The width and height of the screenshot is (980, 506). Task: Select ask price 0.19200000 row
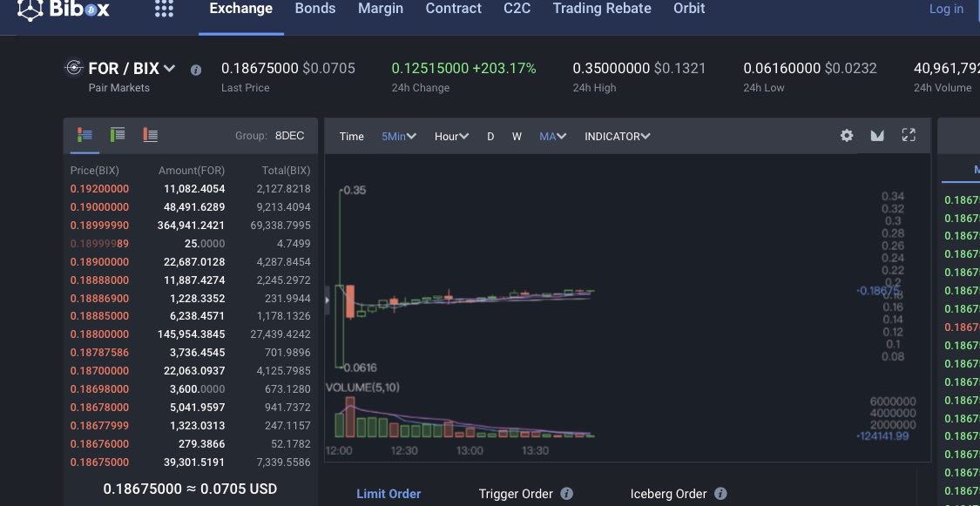pos(190,189)
